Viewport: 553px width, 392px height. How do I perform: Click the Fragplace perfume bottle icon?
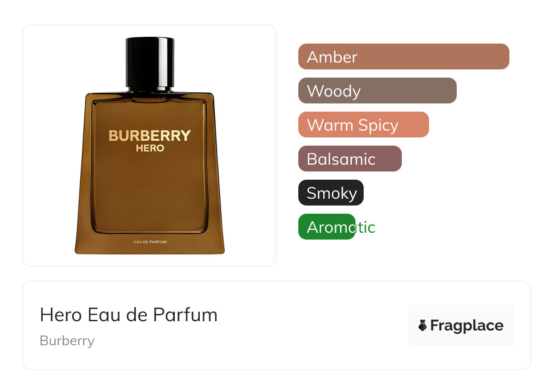423,325
